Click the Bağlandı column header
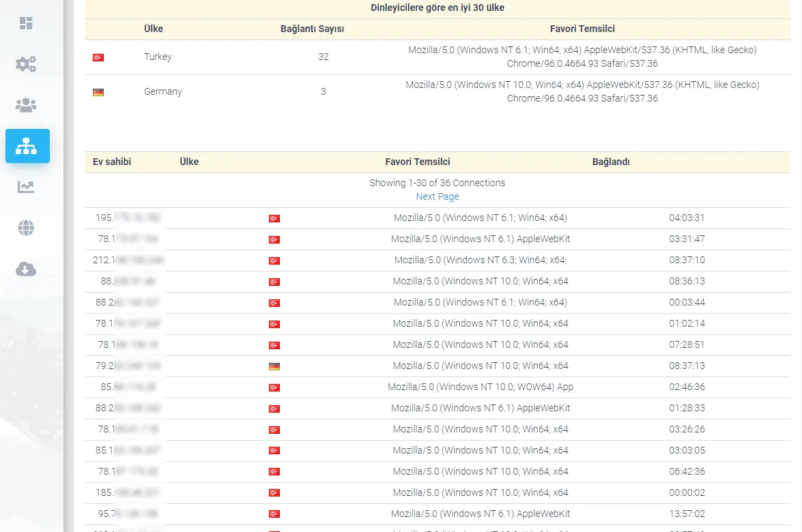802x532 pixels. [611, 162]
